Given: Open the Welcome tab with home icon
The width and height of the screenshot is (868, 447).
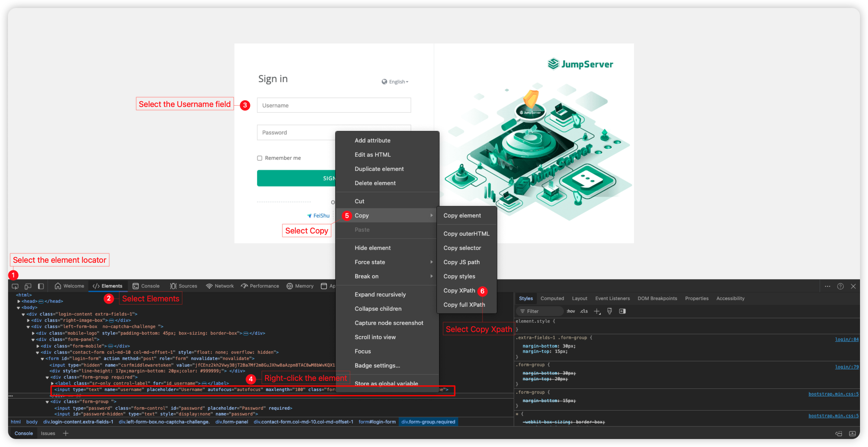Looking at the screenshot, I should point(69,286).
